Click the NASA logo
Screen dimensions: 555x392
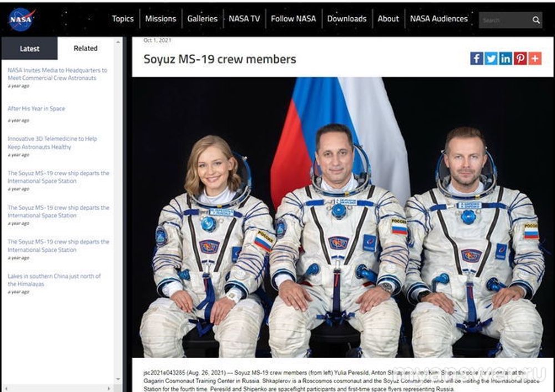point(22,19)
